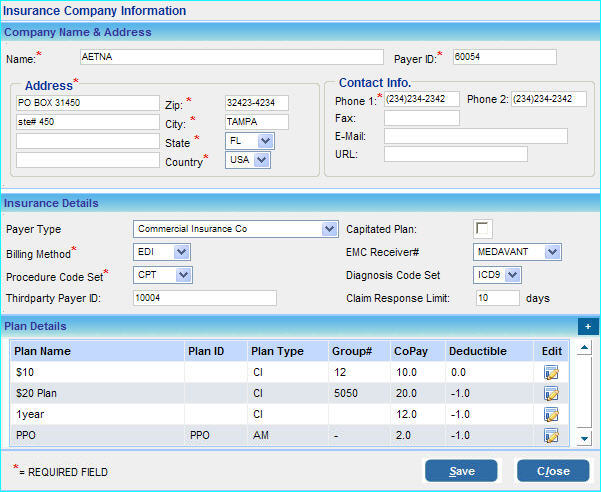Screen dimensions: 601x492
Task: Open the edit icon for 1year plan
Action: (x=550, y=414)
